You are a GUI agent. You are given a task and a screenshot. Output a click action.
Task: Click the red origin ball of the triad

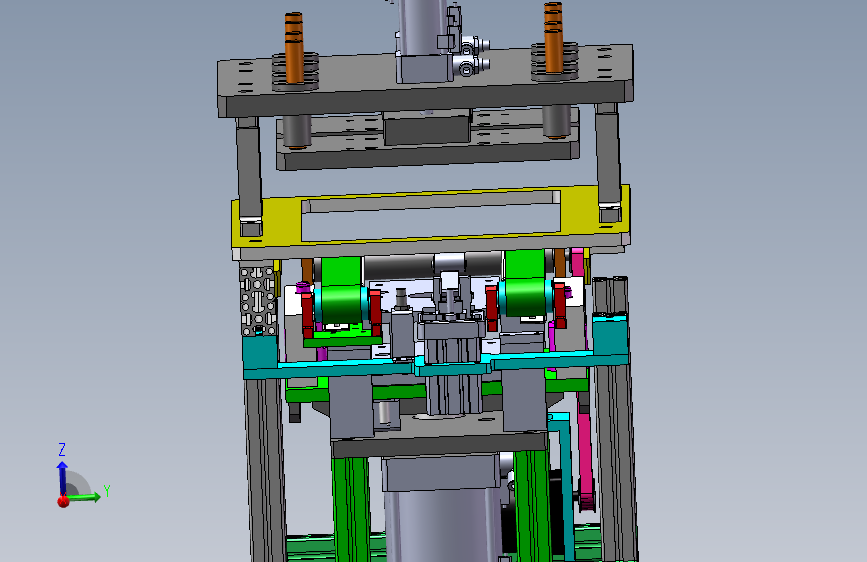point(63,501)
